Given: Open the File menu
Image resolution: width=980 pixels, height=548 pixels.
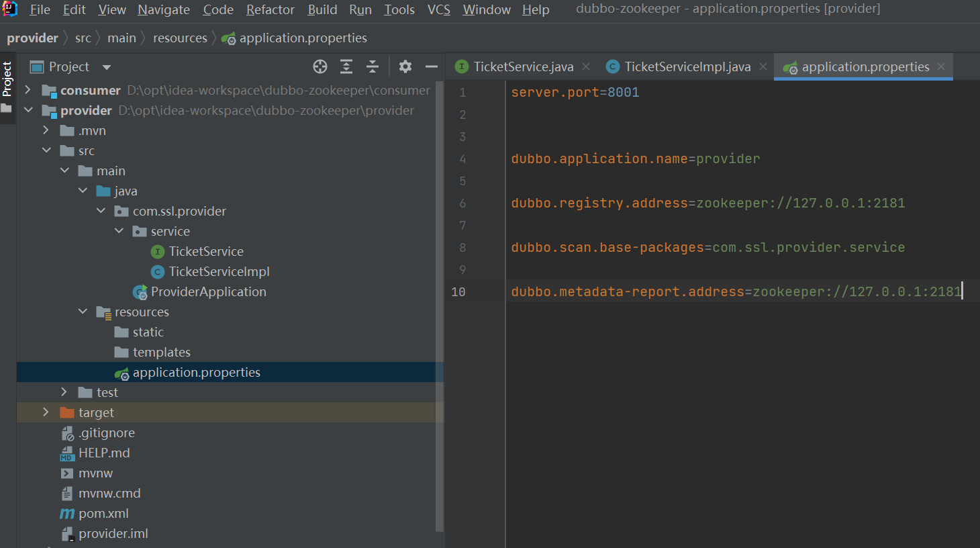Looking at the screenshot, I should point(40,9).
